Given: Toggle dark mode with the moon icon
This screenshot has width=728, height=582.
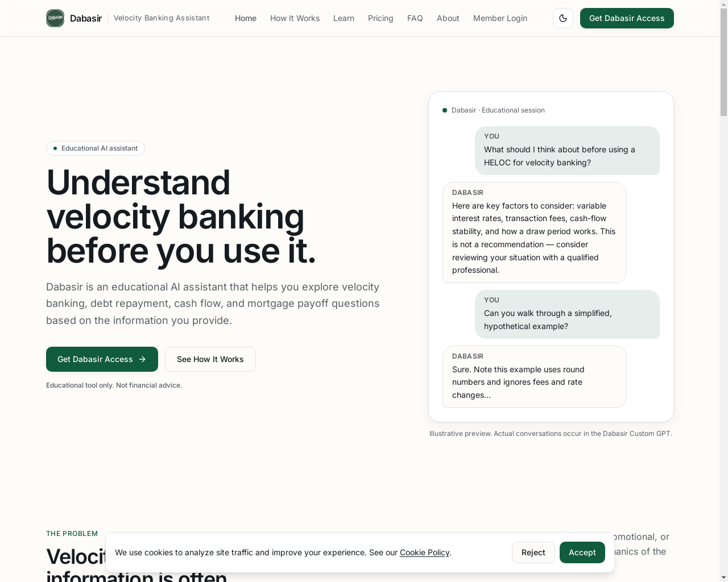Looking at the screenshot, I should click(x=563, y=18).
